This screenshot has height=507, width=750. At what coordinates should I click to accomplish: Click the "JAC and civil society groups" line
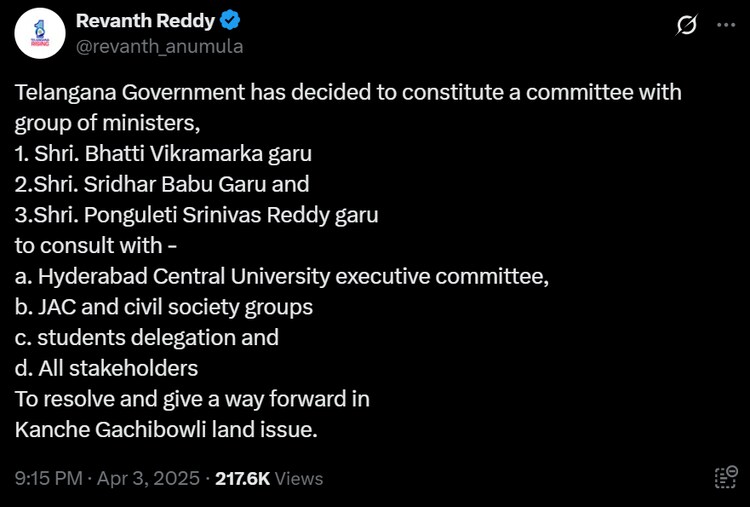click(164, 307)
